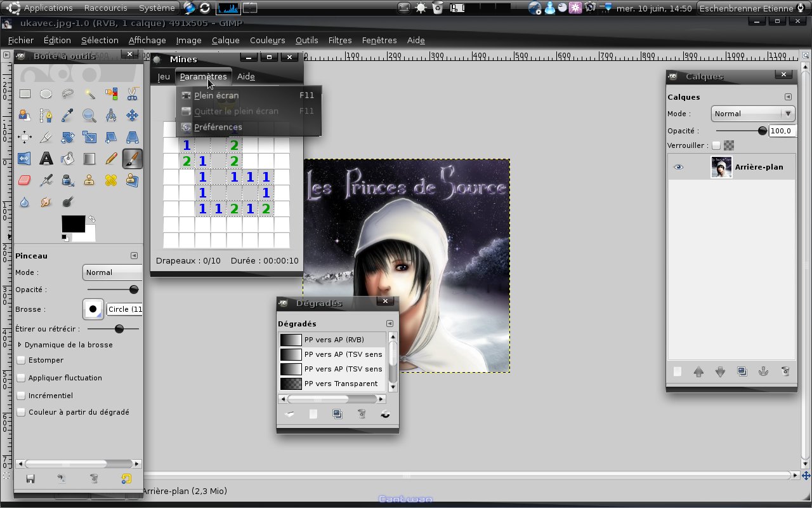Open the brush selector preview button
This screenshot has width=812, height=508.
(93, 309)
